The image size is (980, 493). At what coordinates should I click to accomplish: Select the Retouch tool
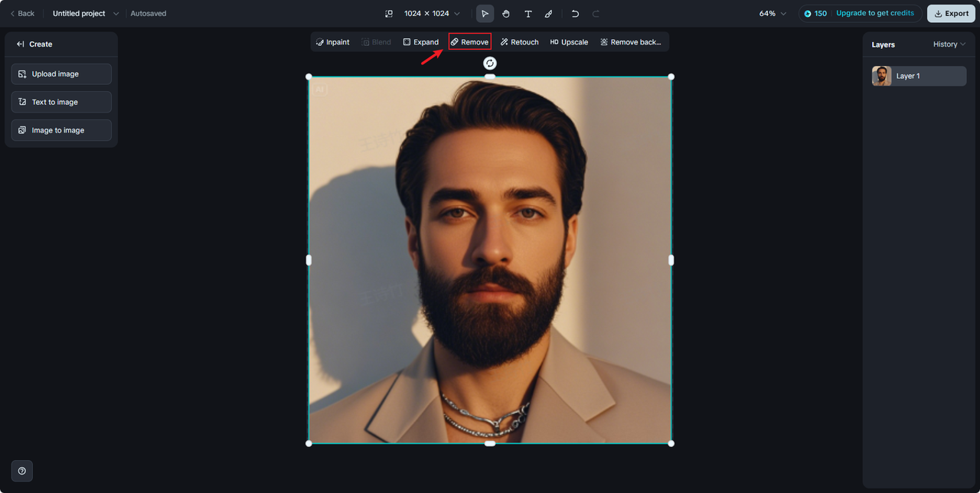(x=520, y=42)
